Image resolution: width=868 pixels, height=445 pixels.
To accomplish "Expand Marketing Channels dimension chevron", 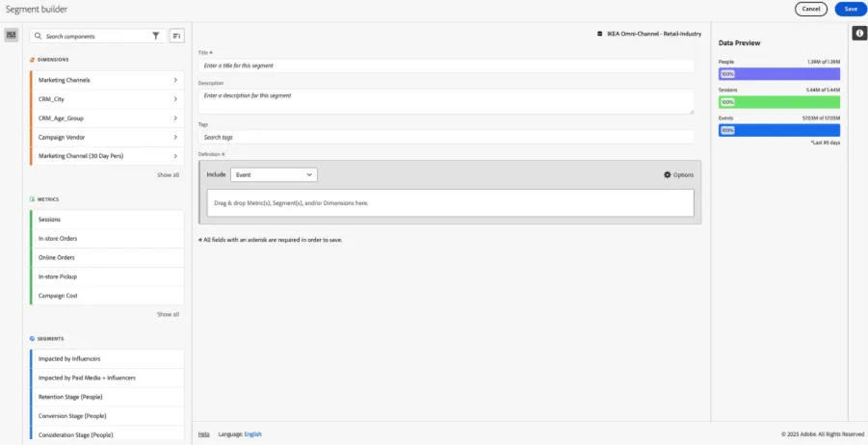I will [x=175, y=80].
